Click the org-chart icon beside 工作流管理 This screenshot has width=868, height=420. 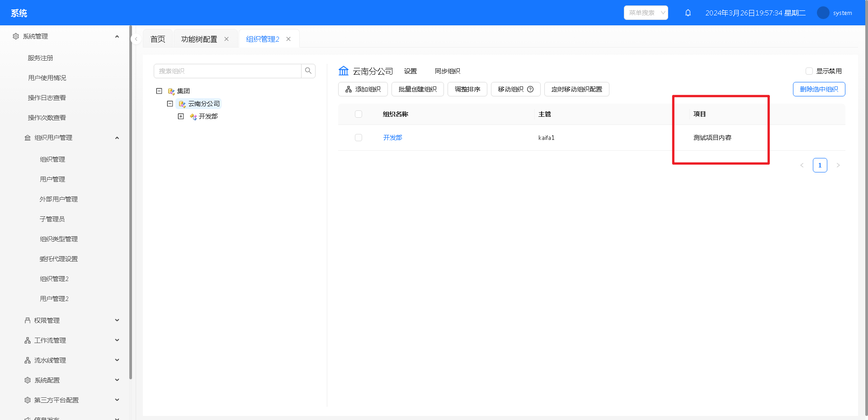tap(27, 340)
